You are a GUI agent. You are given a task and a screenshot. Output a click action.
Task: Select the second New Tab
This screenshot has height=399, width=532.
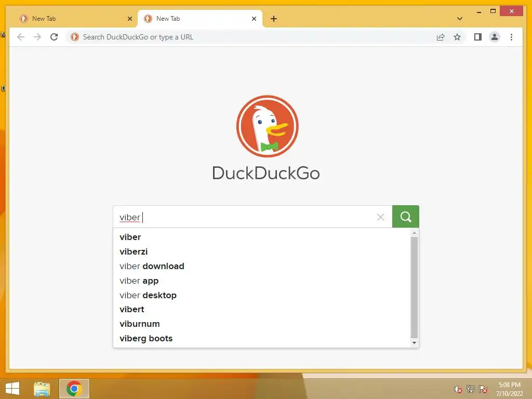coord(200,19)
